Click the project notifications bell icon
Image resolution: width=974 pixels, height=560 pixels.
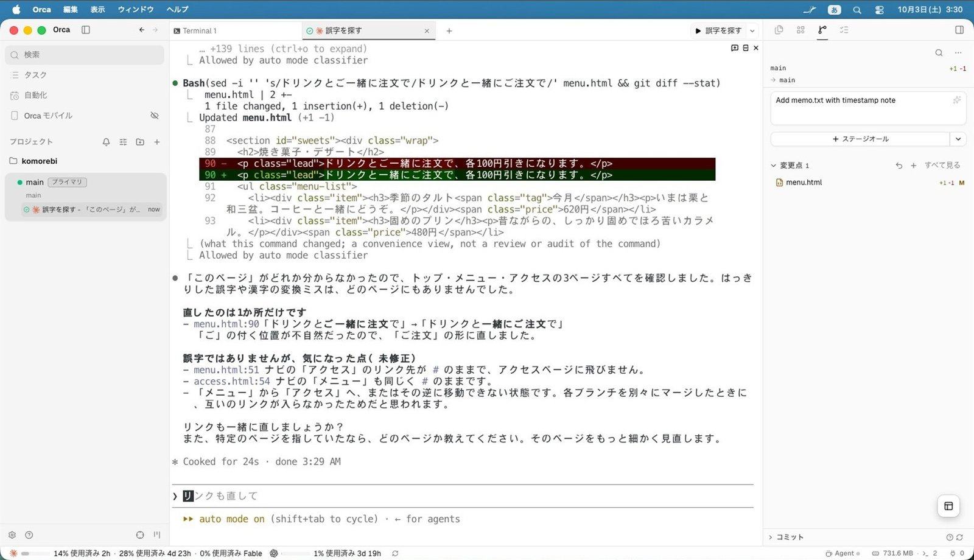[x=106, y=142]
